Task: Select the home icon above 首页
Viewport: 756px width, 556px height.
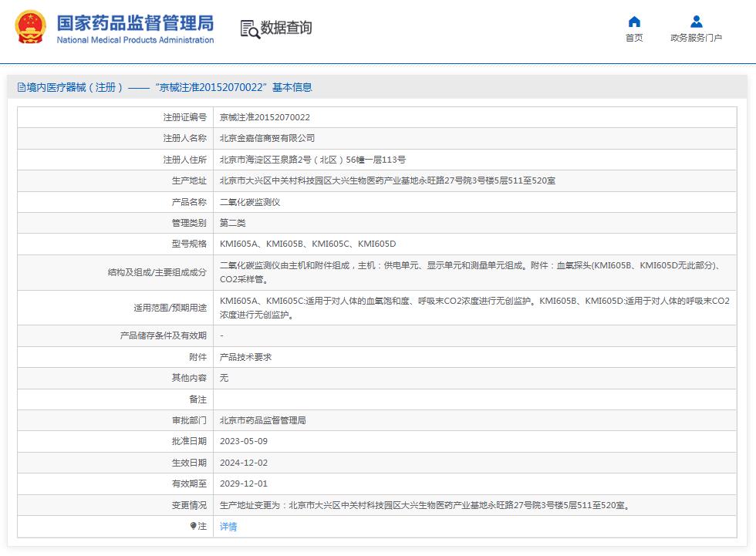Action: tap(633, 22)
